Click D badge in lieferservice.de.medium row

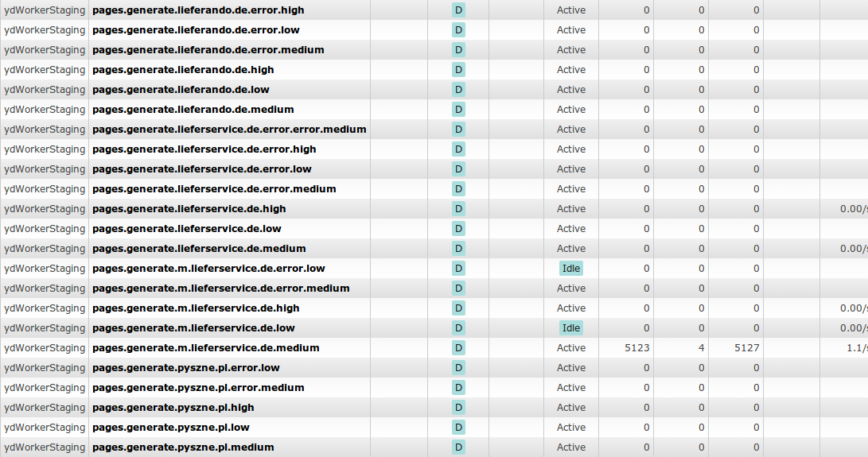(458, 249)
